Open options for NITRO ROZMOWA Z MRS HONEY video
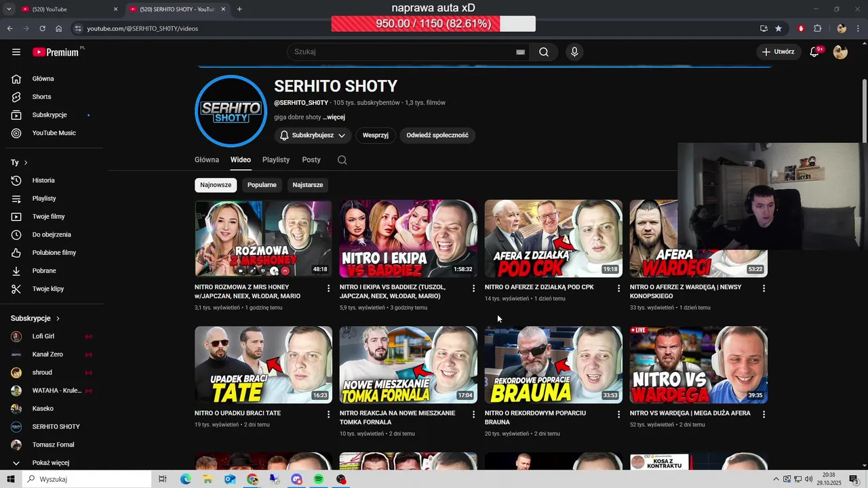The height and width of the screenshot is (488, 868). (329, 288)
